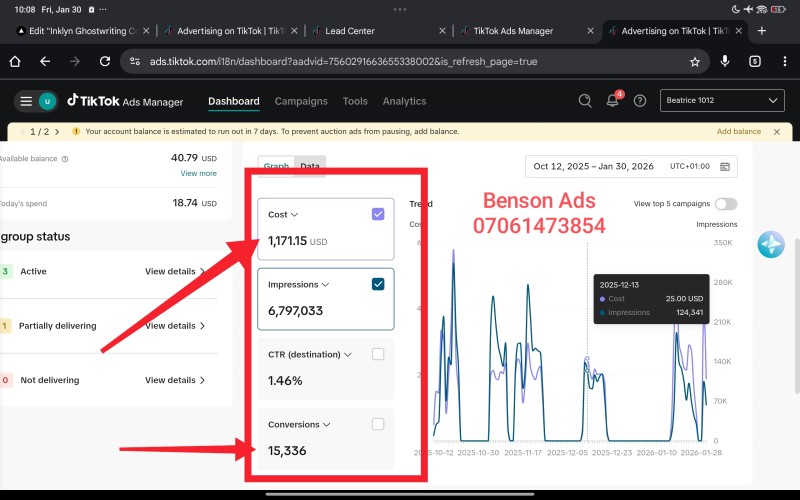Screen dimensions: 800x500
Task: Click the green U account avatar
Action: click(x=47, y=101)
